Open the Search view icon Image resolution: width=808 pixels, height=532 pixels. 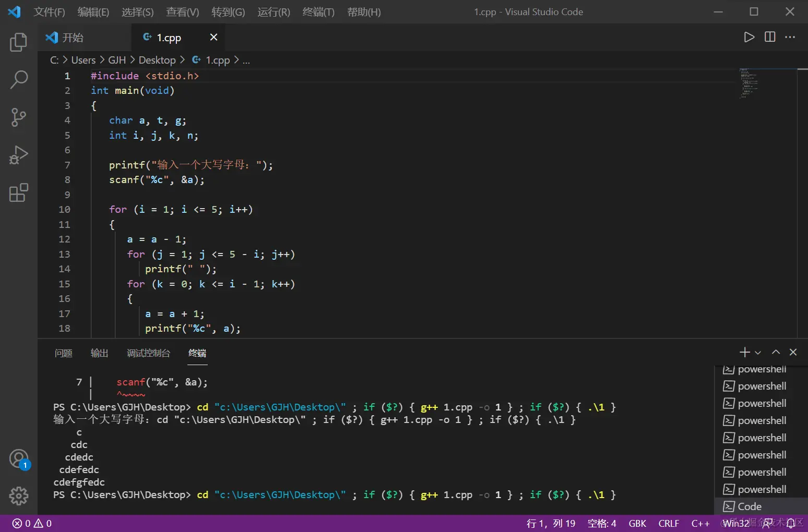point(19,80)
